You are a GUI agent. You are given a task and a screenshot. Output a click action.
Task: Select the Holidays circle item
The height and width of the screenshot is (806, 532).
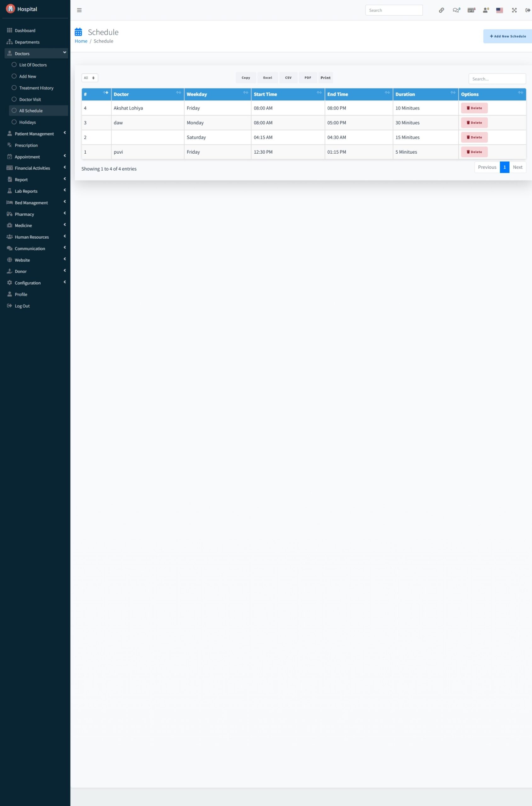point(14,122)
